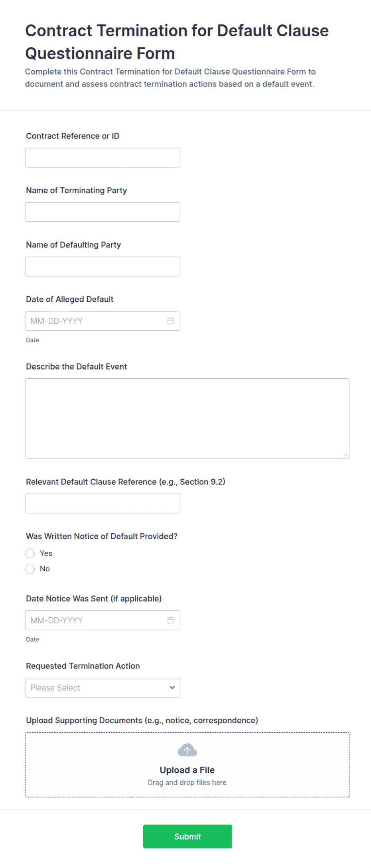Focus the Relevant Default Clause Reference field
Screen dimensions: 371x868
tap(103, 503)
